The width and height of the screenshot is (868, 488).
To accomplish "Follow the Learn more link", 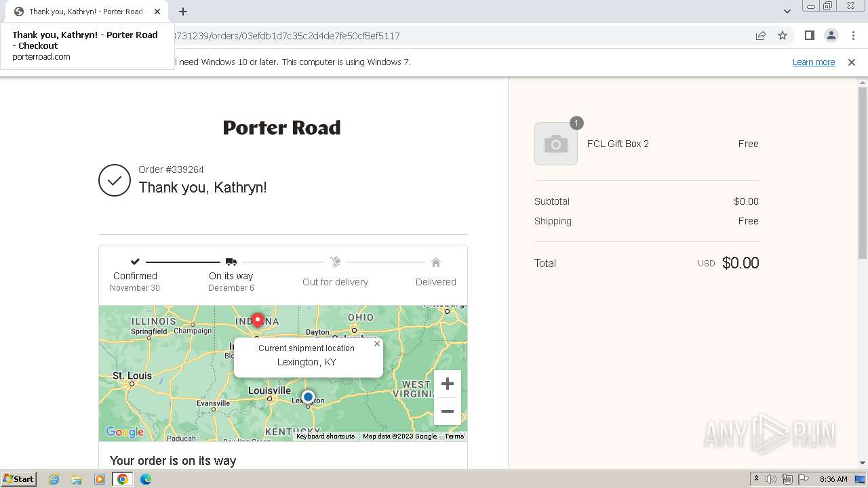I will (814, 62).
